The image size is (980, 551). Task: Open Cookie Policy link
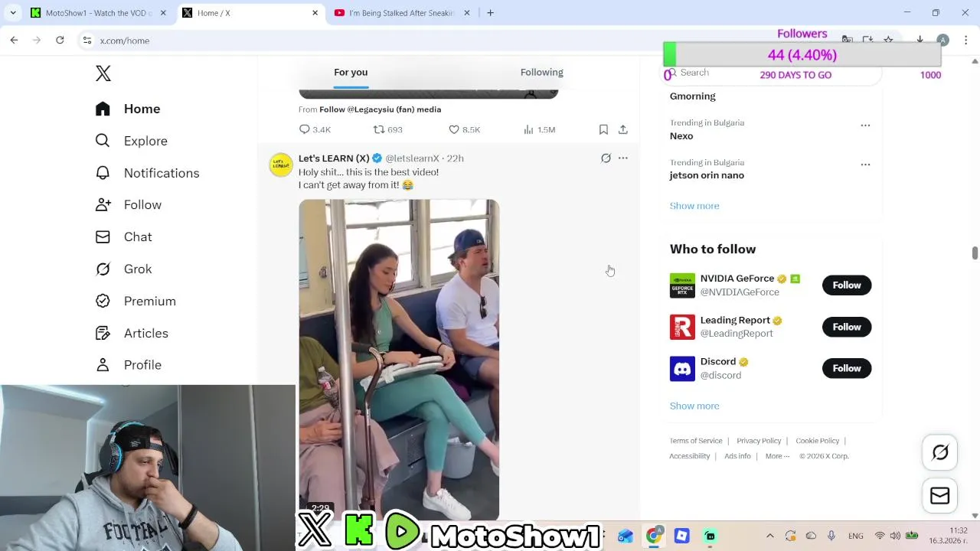pos(818,441)
